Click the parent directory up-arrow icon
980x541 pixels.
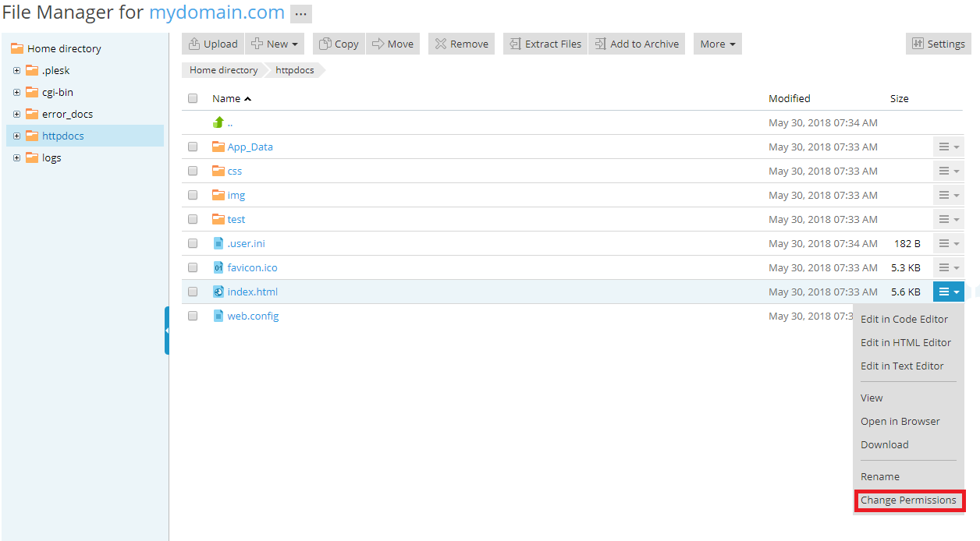pyautogui.click(x=219, y=122)
